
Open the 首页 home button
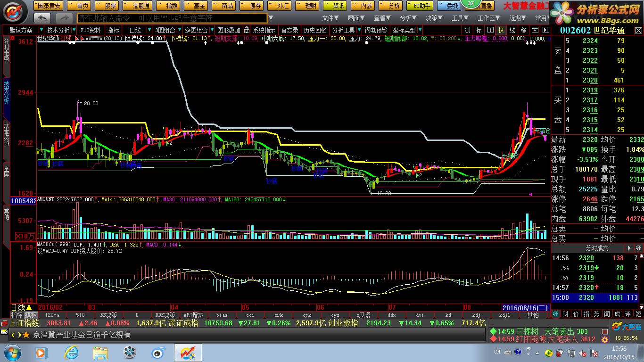(79, 6)
